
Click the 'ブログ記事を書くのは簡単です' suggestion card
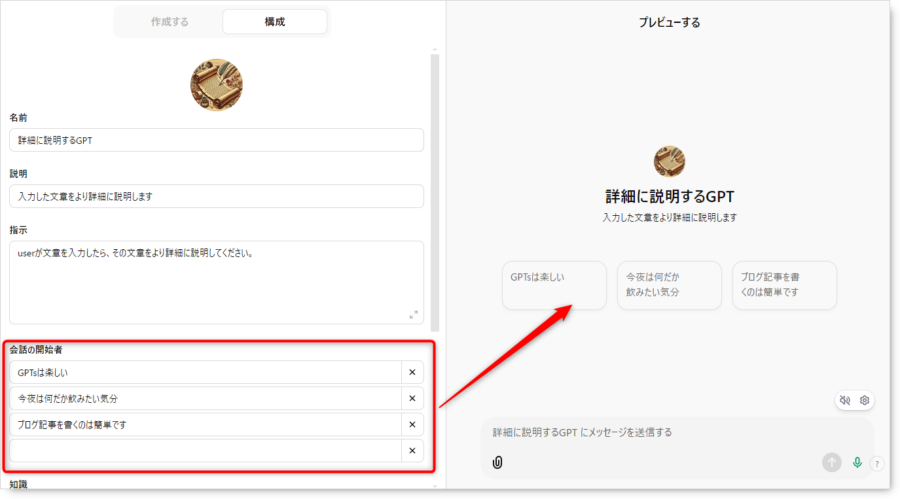tap(785, 285)
